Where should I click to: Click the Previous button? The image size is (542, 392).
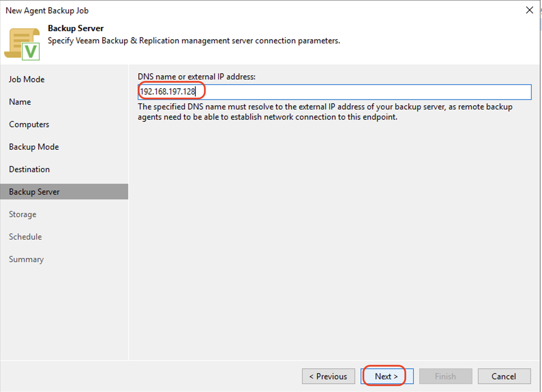[328, 376]
